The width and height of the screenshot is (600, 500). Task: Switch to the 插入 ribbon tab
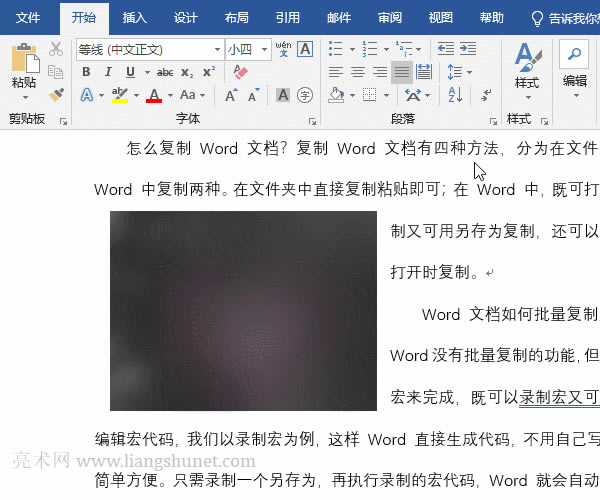pos(134,17)
